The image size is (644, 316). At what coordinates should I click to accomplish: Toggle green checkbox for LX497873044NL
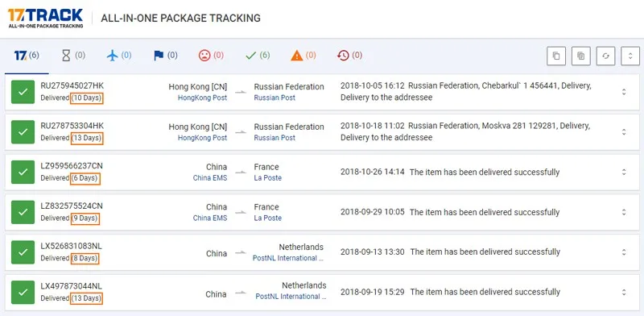click(x=23, y=292)
